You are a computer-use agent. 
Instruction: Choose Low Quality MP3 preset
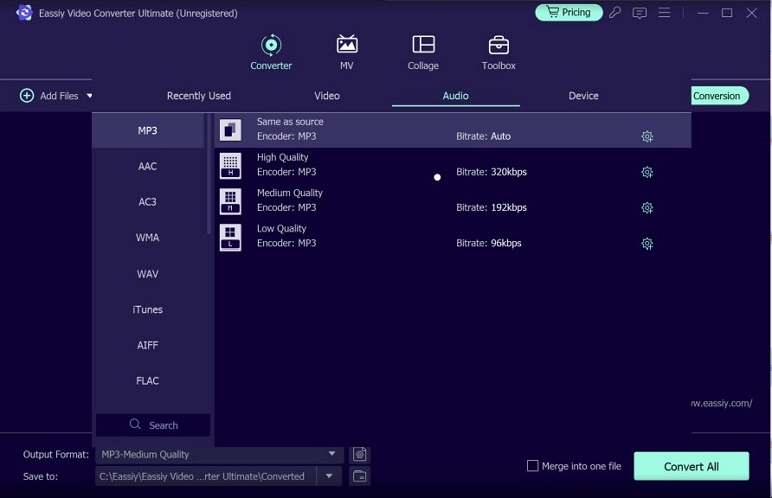(x=452, y=237)
